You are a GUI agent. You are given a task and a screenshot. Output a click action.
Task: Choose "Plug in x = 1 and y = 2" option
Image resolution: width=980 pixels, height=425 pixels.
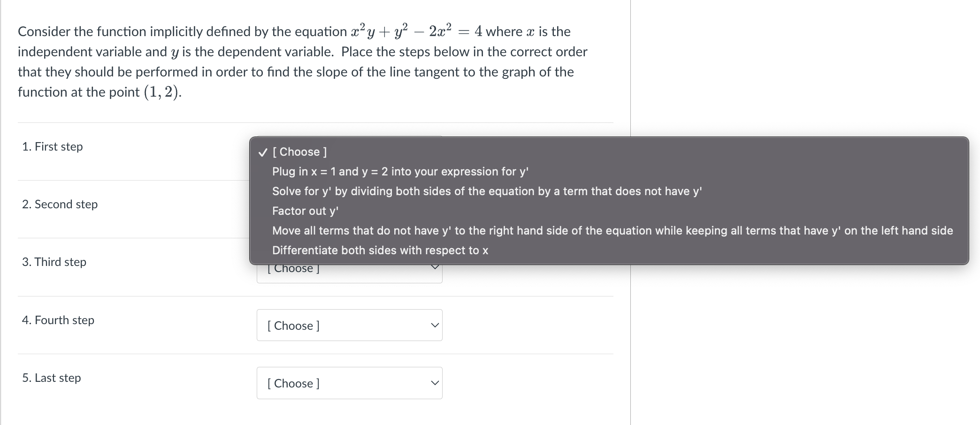pyautogui.click(x=400, y=171)
